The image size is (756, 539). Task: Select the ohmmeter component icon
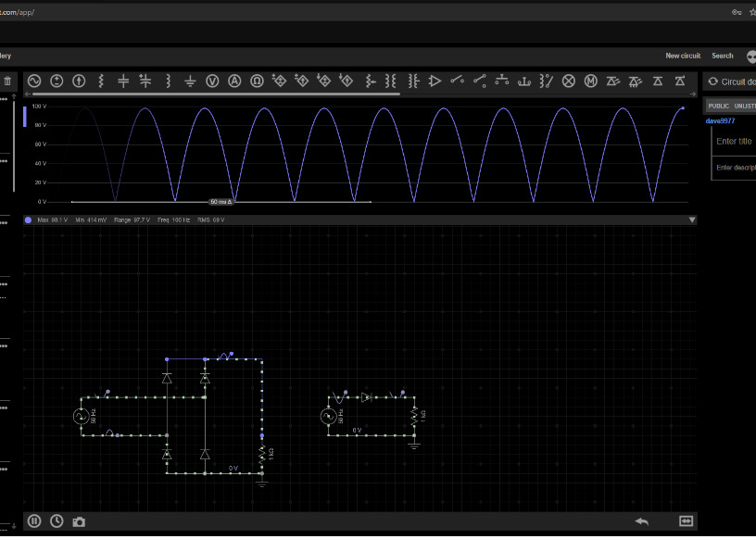[x=257, y=81]
